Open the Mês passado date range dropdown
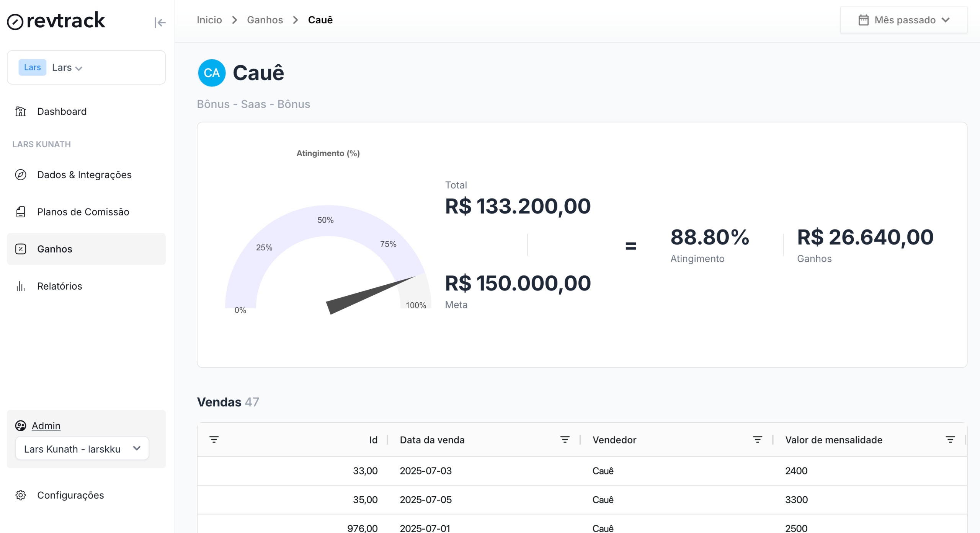This screenshot has width=980, height=533. [903, 20]
